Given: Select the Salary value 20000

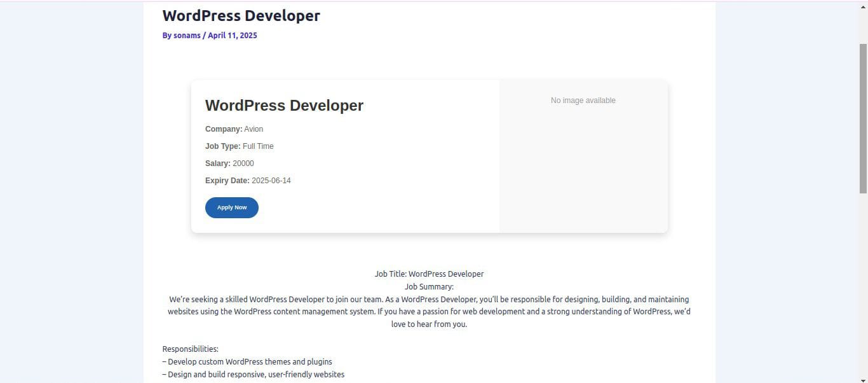Looking at the screenshot, I should point(243,163).
